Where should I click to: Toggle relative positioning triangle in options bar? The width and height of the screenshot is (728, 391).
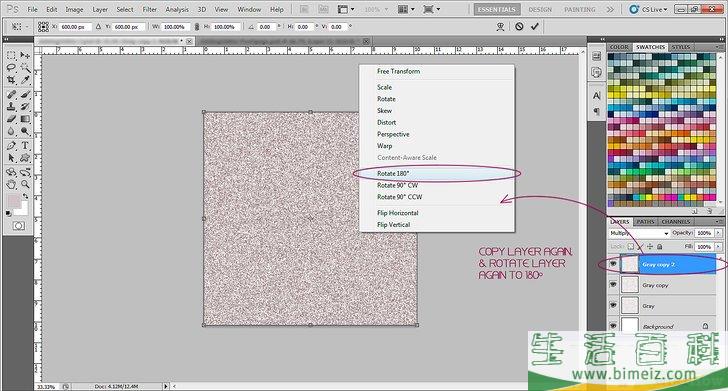point(98,27)
